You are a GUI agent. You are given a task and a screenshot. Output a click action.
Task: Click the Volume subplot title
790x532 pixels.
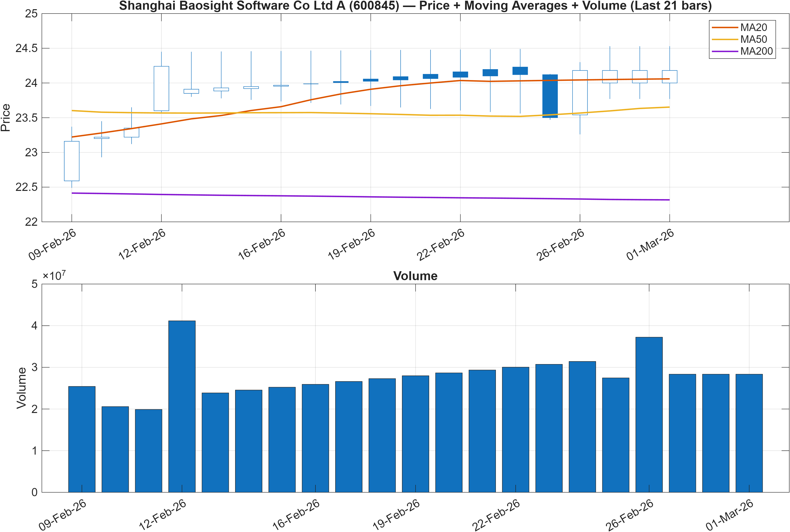click(415, 276)
